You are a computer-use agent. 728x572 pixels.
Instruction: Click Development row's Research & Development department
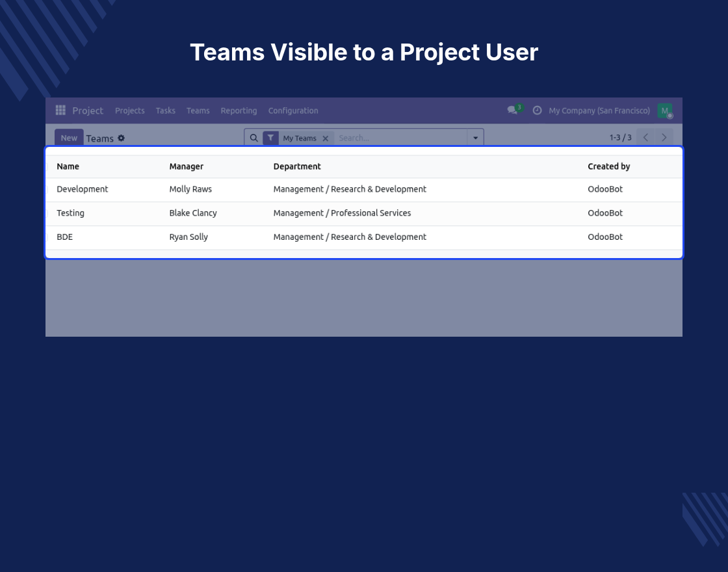(x=350, y=189)
